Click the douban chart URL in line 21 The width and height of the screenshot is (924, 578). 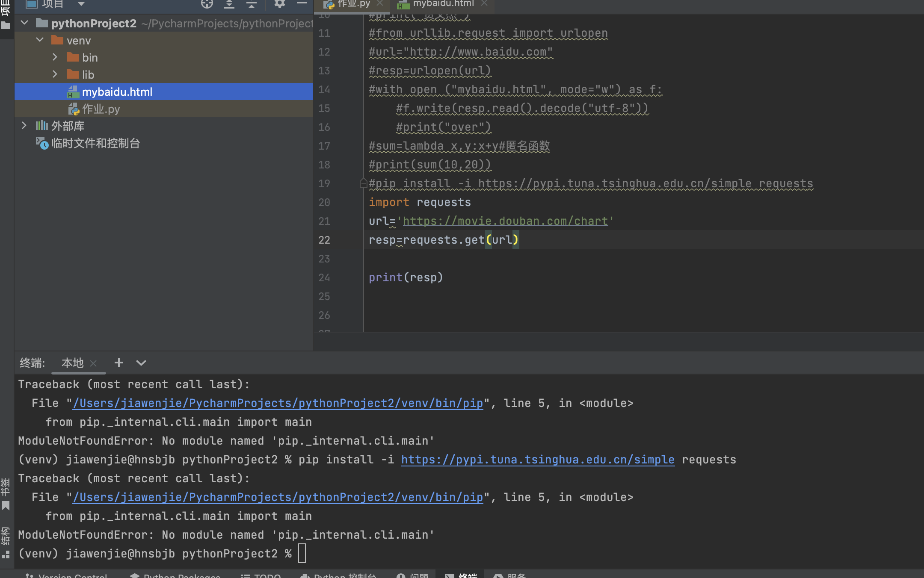505,221
